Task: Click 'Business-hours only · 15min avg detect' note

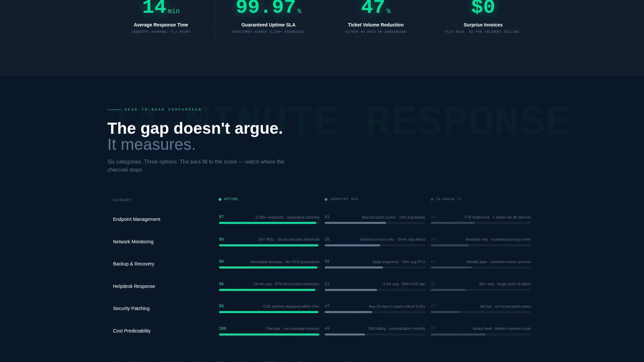Action: pyautogui.click(x=393, y=239)
